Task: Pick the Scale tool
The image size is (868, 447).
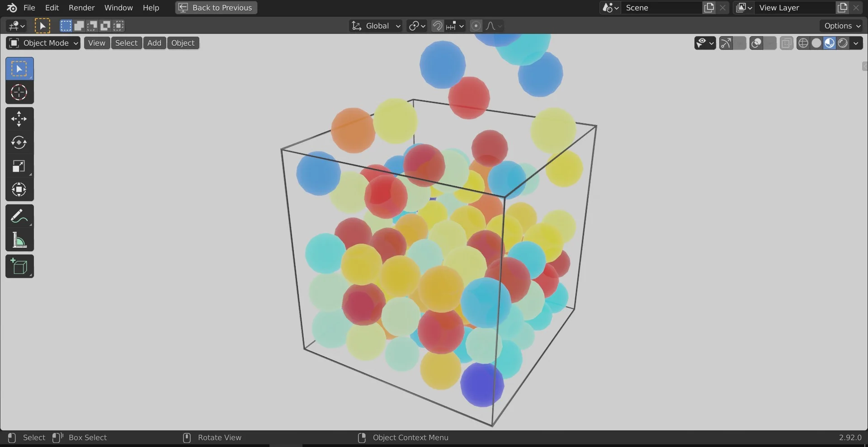Action: (19, 166)
